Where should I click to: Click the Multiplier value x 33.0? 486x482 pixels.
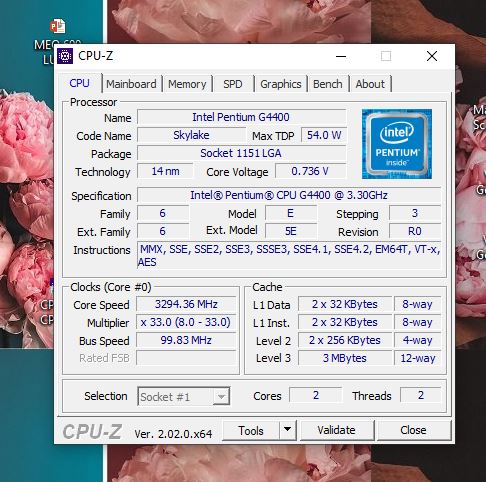tap(186, 322)
